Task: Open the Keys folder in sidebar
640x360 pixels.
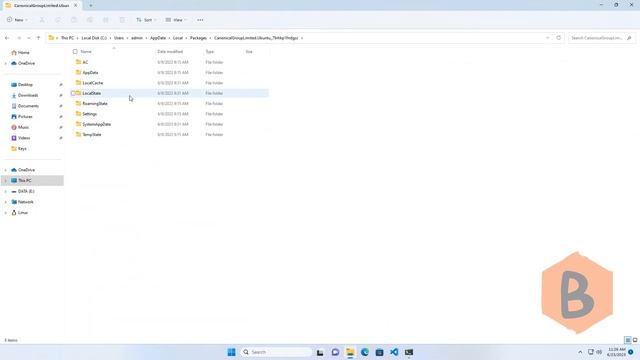Action: (22, 149)
